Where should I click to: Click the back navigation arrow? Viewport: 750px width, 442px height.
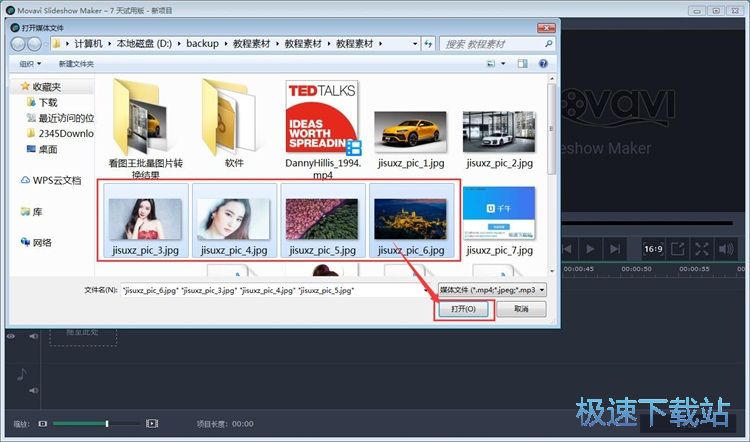(18, 44)
